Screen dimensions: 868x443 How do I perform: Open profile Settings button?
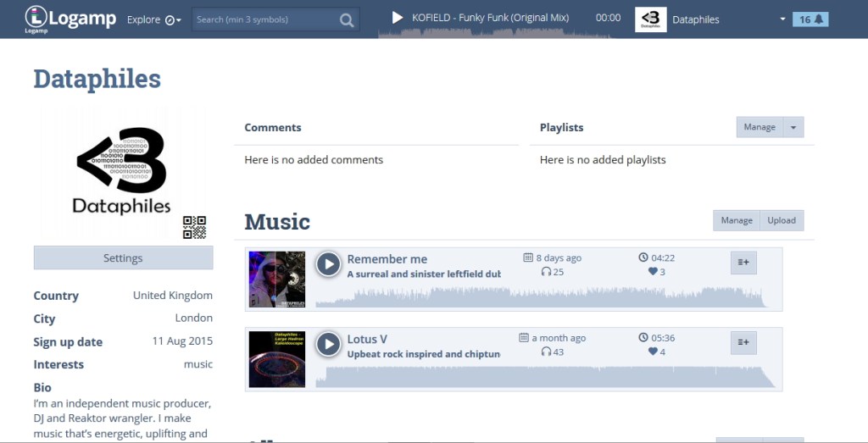(x=123, y=258)
